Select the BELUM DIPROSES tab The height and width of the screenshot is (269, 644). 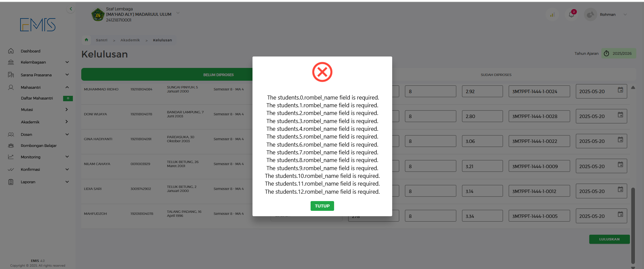point(218,75)
